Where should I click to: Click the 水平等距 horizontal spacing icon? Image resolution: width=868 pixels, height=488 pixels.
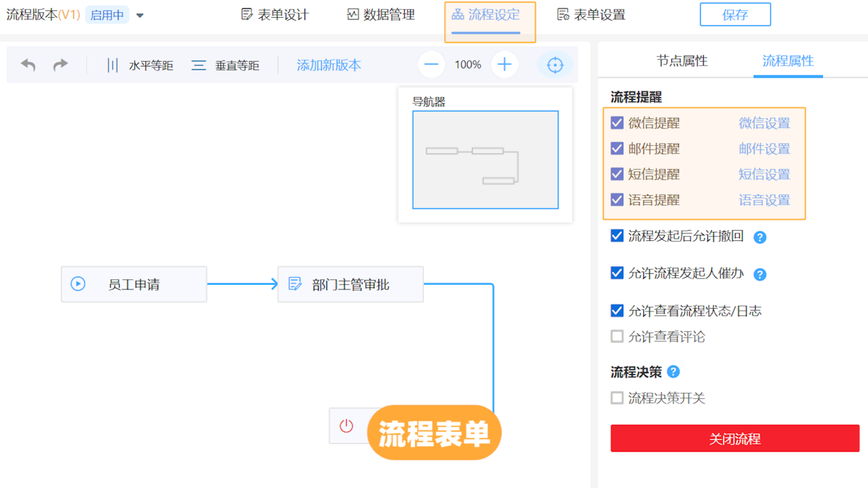click(x=112, y=65)
